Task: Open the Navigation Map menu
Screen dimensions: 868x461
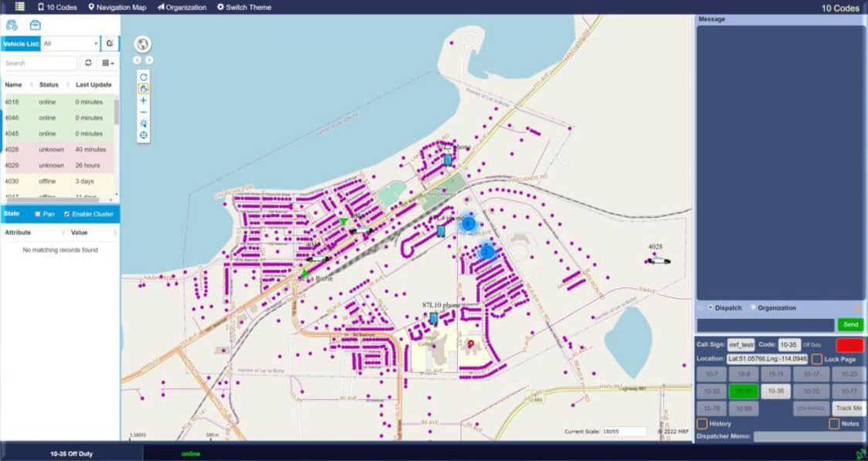Action: click(117, 7)
